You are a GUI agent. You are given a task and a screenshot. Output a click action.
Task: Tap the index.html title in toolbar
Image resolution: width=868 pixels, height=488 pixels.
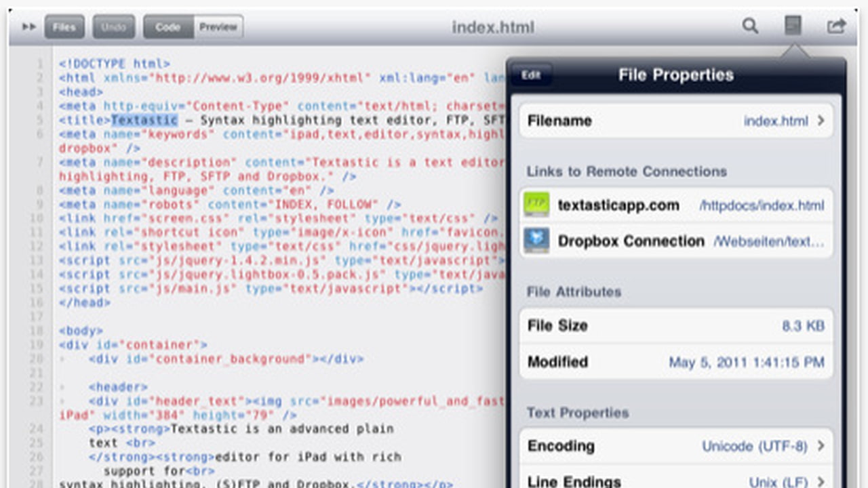click(x=493, y=27)
